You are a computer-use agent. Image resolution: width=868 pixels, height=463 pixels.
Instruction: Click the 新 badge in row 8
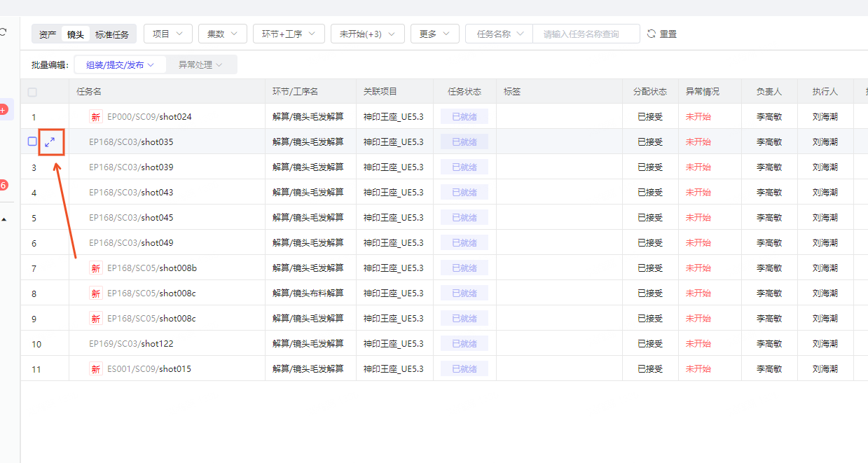(96, 293)
